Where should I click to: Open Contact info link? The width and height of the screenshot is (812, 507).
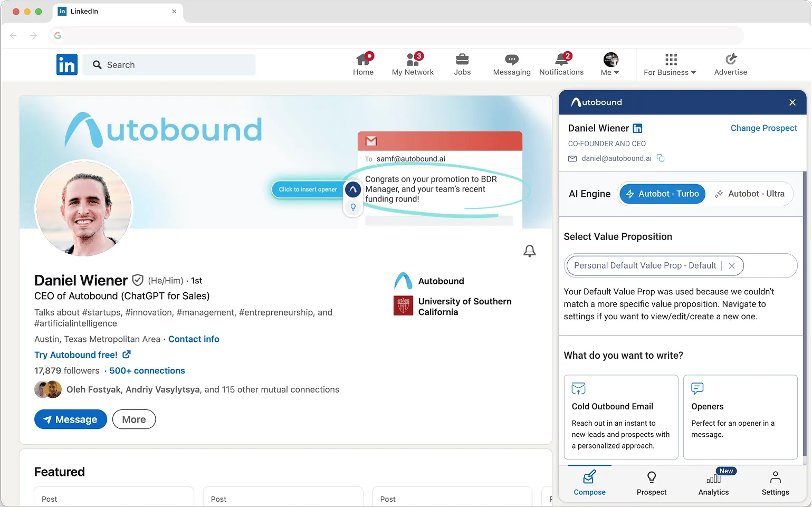(194, 339)
